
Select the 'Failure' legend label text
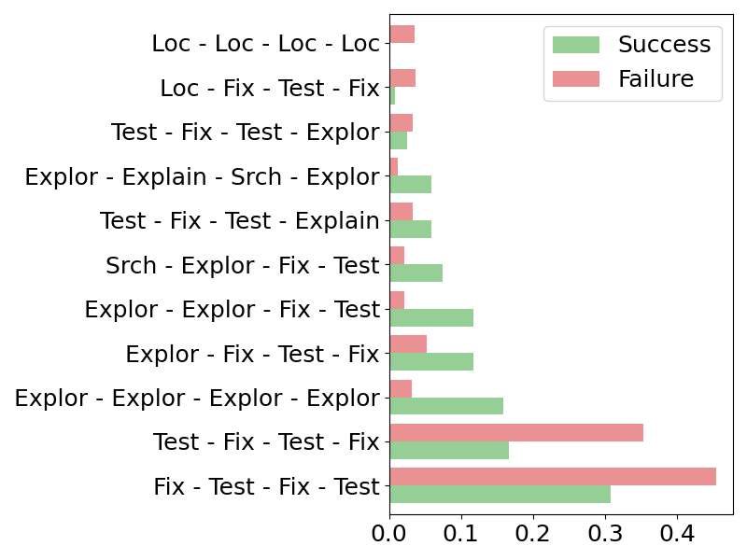pyautogui.click(x=655, y=79)
